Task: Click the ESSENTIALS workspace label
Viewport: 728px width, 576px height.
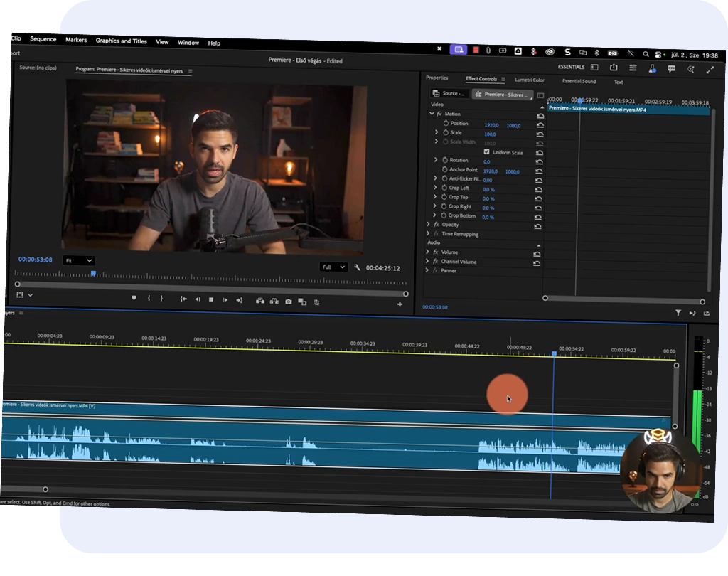Action: click(x=571, y=67)
